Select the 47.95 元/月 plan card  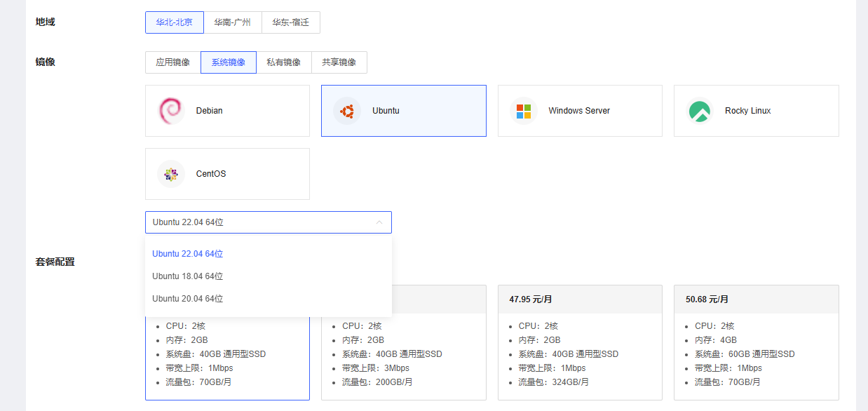point(580,342)
